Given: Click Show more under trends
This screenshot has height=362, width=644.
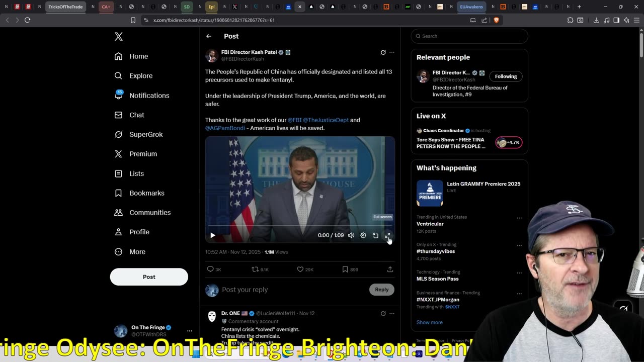Looking at the screenshot, I should 430,322.
